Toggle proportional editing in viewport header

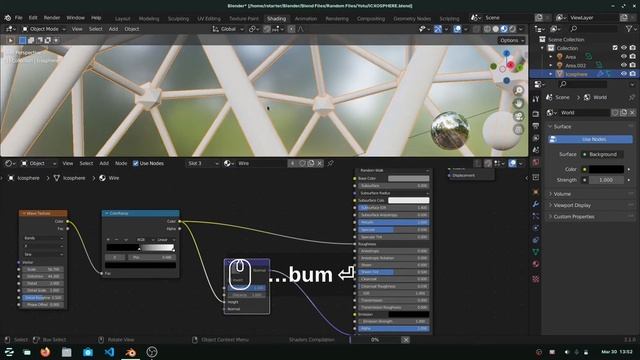291,29
